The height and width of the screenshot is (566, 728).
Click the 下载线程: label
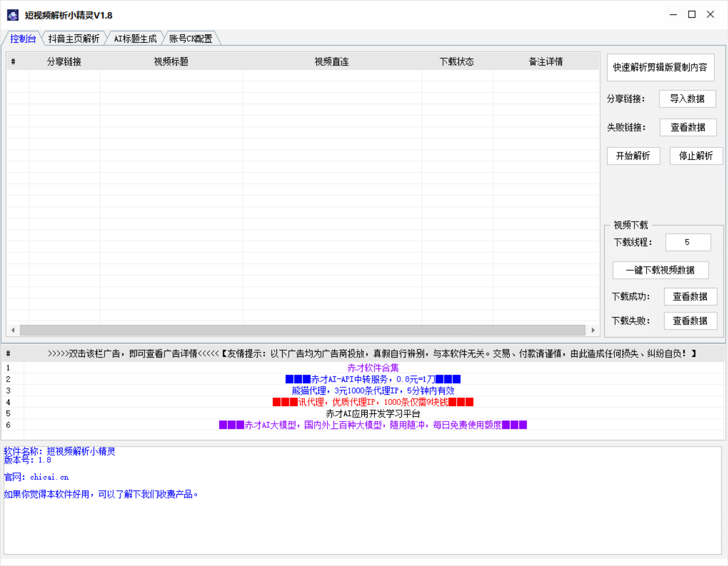click(x=633, y=242)
